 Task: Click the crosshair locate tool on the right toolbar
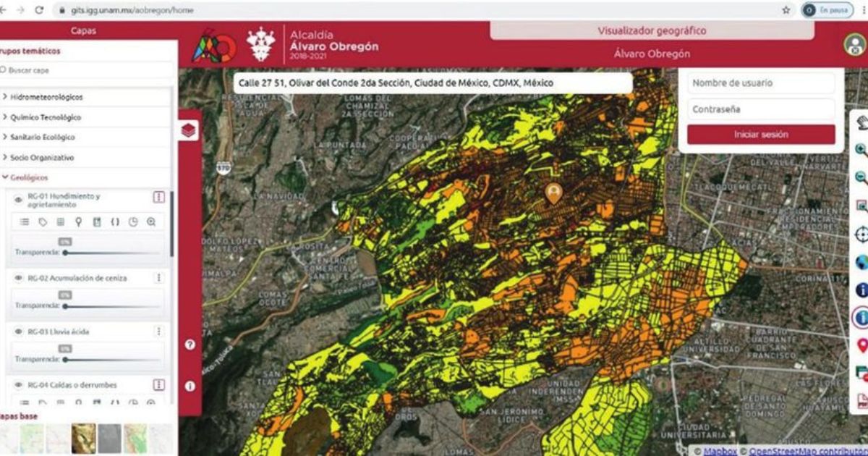coord(861,234)
